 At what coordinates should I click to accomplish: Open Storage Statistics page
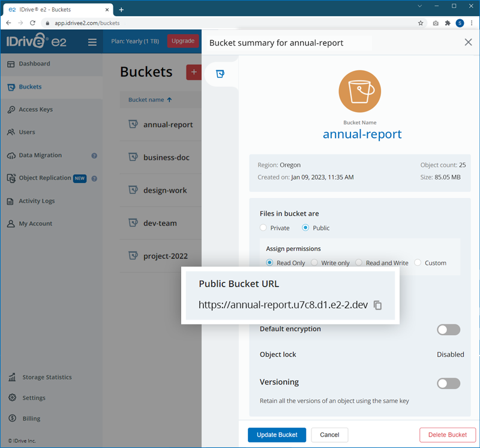pos(47,377)
